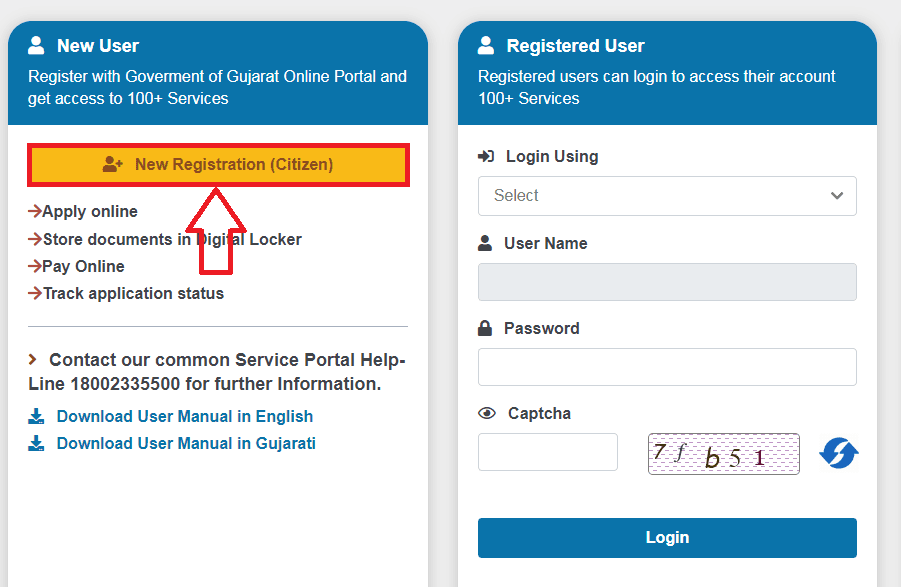The width and height of the screenshot is (901, 587).
Task: Click the chevron arrow in the Select box
Action: (x=838, y=196)
